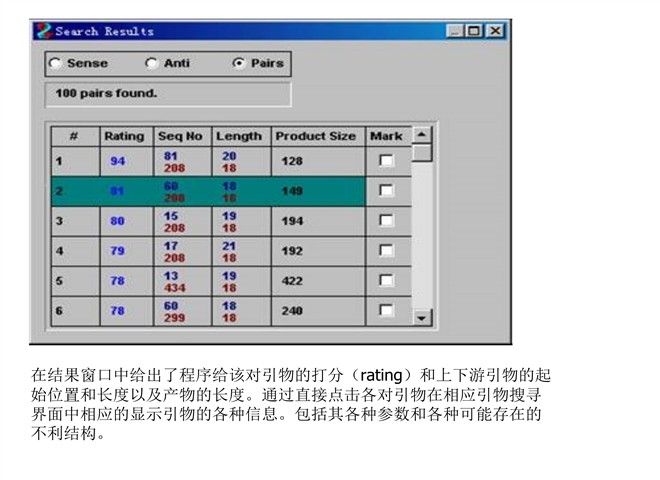Click the Seq No column header

tap(180, 136)
